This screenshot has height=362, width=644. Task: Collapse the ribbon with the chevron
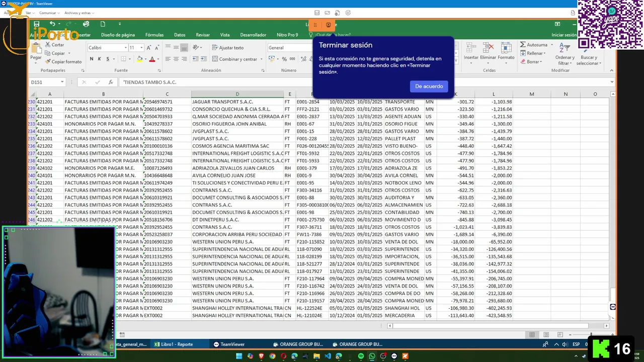point(612,70)
